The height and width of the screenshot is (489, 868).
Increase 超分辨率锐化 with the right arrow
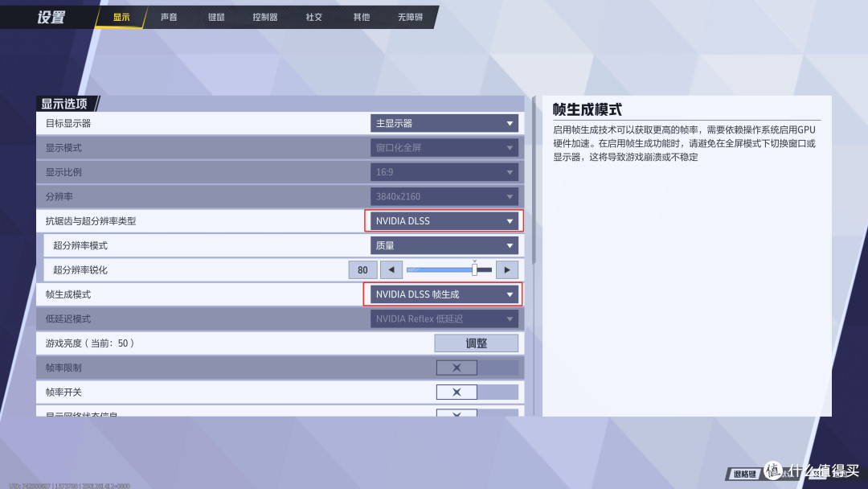point(507,269)
